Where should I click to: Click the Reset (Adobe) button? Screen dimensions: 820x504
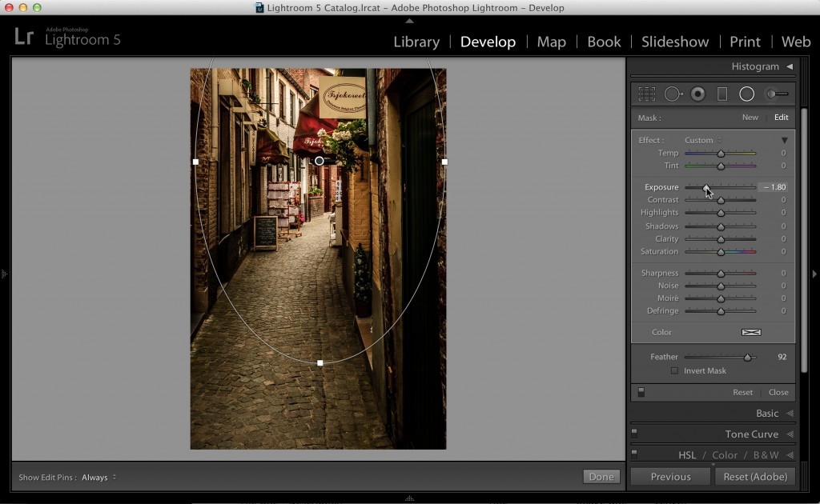[x=755, y=476]
